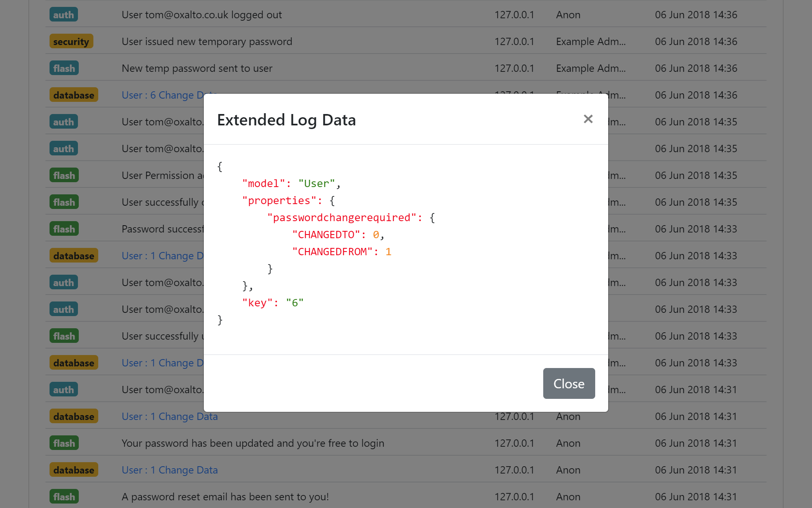Viewport: 812px width, 508px height.
Task: Click 'User issued new temporary password' message
Action: [207, 41]
